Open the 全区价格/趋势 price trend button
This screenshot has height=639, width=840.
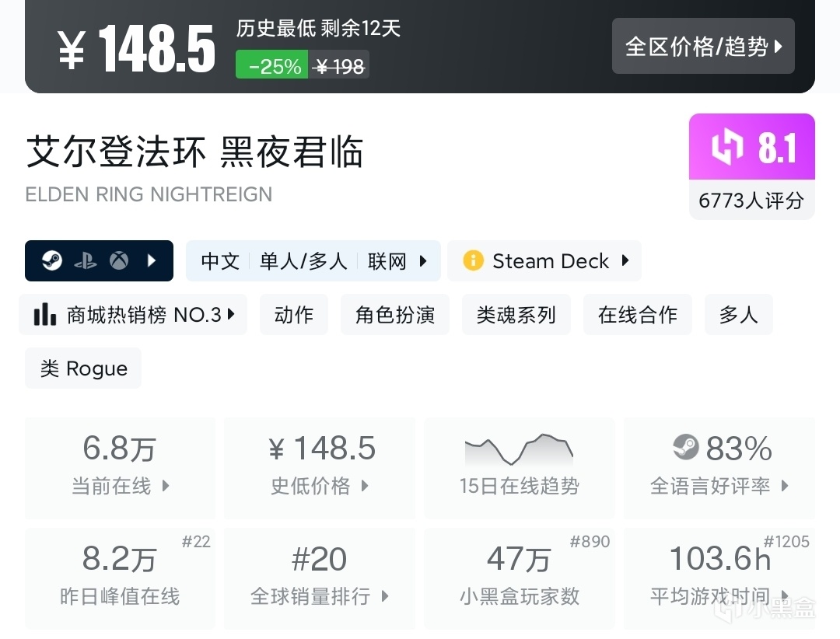coord(703,46)
